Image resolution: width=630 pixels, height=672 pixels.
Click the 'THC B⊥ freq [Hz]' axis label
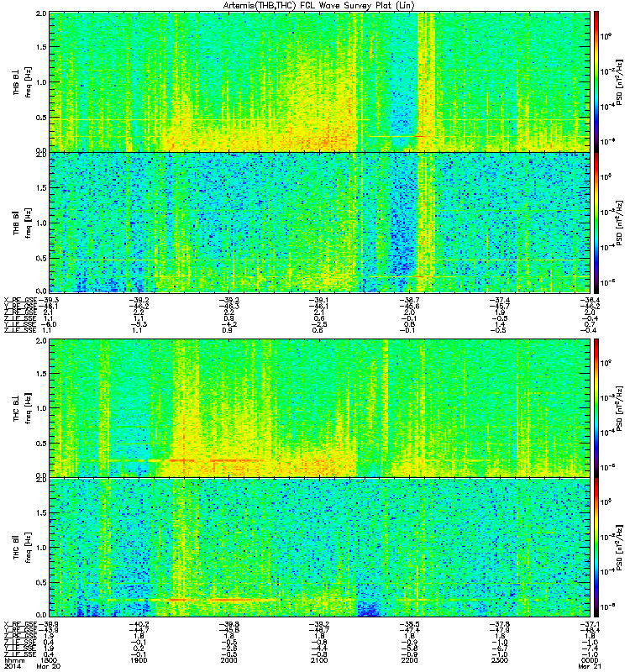click(23, 408)
